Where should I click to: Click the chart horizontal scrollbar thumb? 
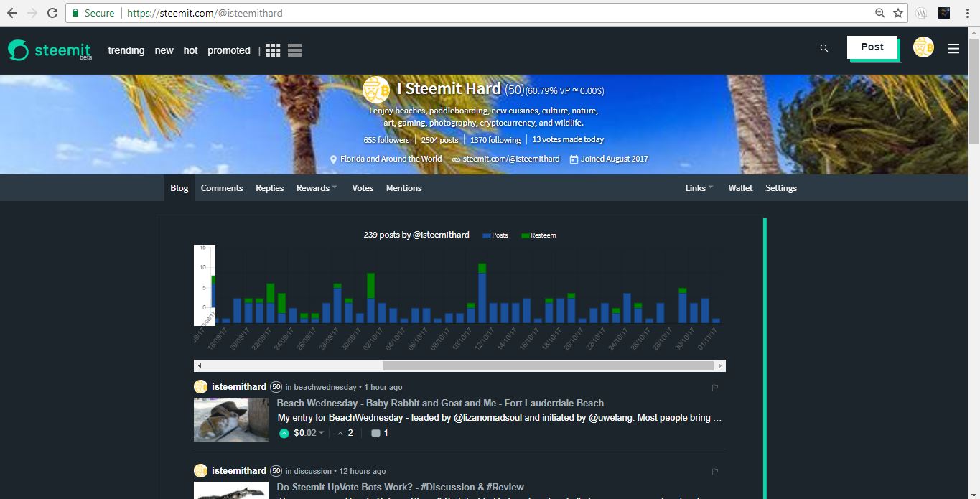[548, 365]
